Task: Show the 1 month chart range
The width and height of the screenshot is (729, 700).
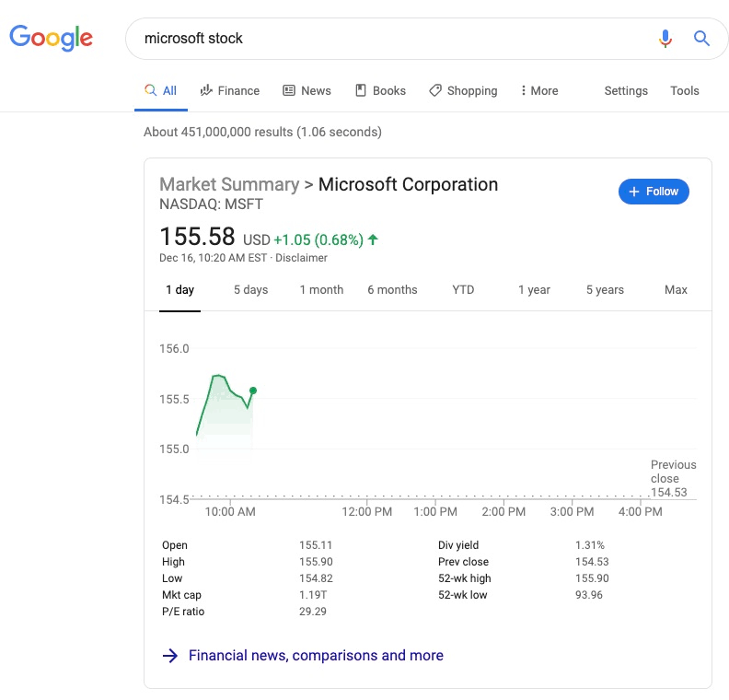Action: [x=321, y=290]
